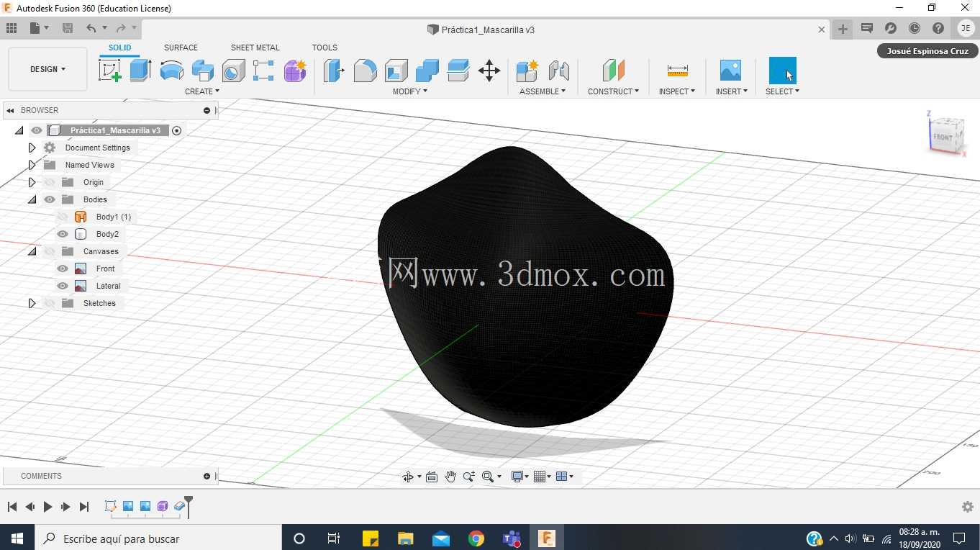
Task: Collapse the Canvases folder
Action: [x=32, y=251]
